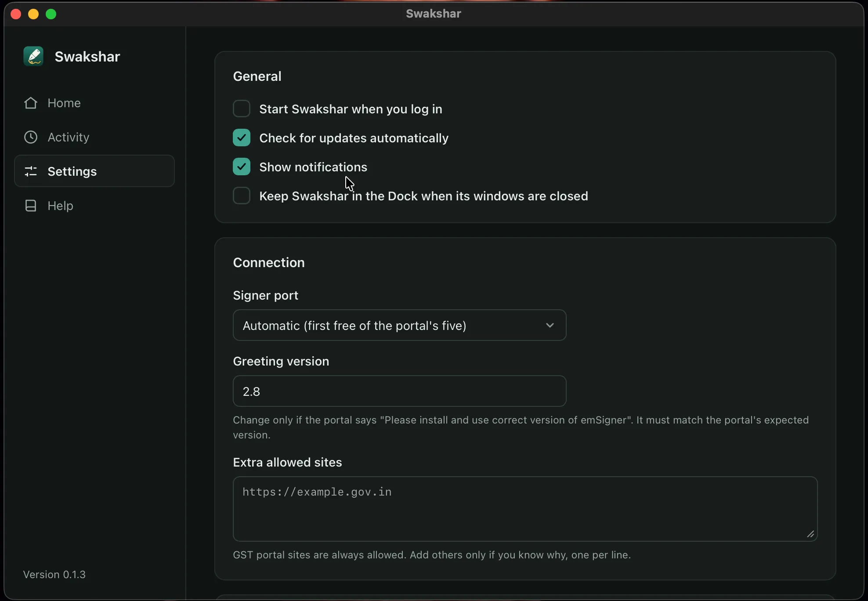Open the Home page
Viewport: 868px width, 601px height.
point(94,103)
